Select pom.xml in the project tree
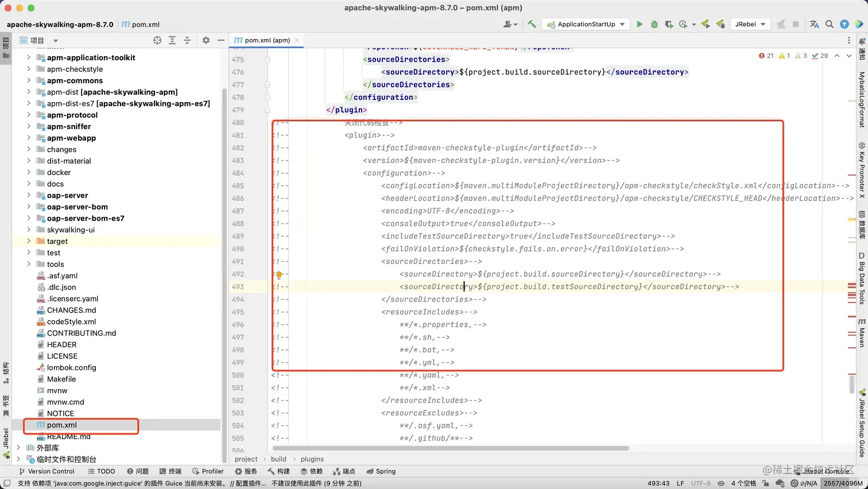The height and width of the screenshot is (489, 868). (x=117, y=425)
